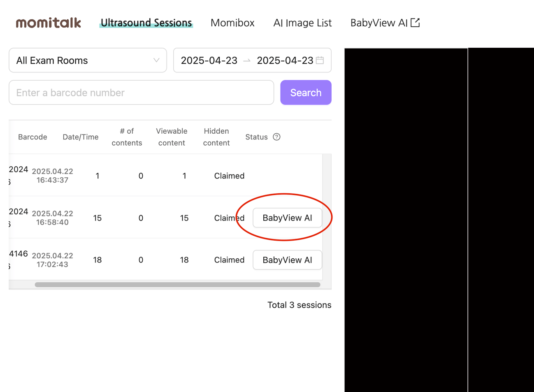534x392 pixels.
Task: Sort by the Barcode column header
Action: (32, 137)
